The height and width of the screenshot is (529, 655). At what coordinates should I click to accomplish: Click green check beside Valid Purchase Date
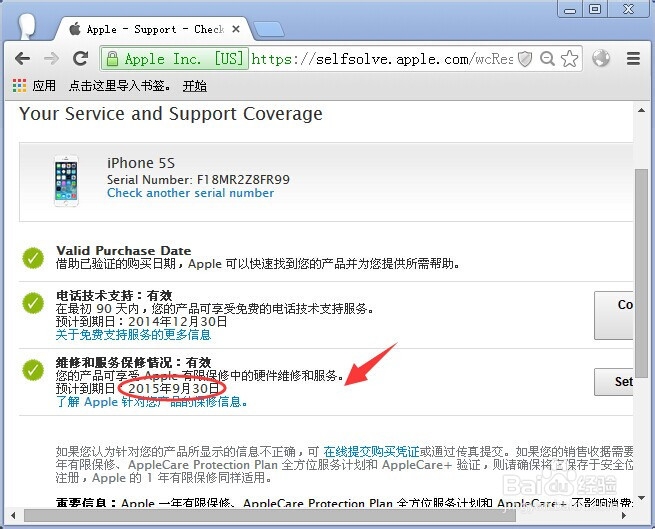point(33,257)
